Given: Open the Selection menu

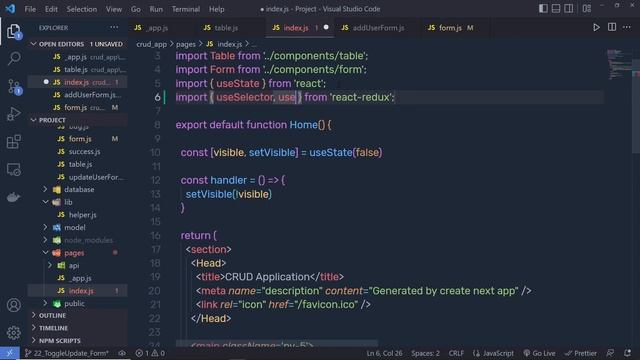Looking at the screenshot, I should coord(82,9).
